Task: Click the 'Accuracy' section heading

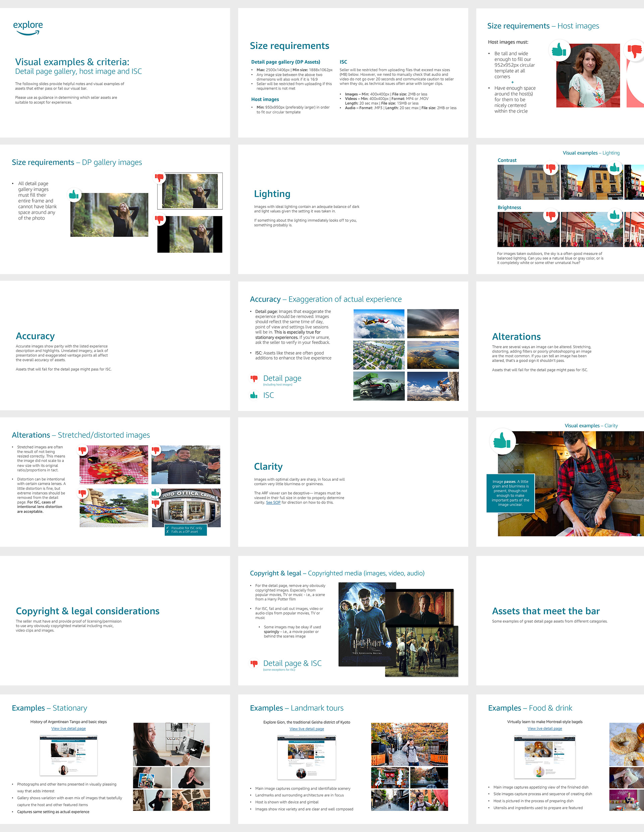Action: coord(35,336)
